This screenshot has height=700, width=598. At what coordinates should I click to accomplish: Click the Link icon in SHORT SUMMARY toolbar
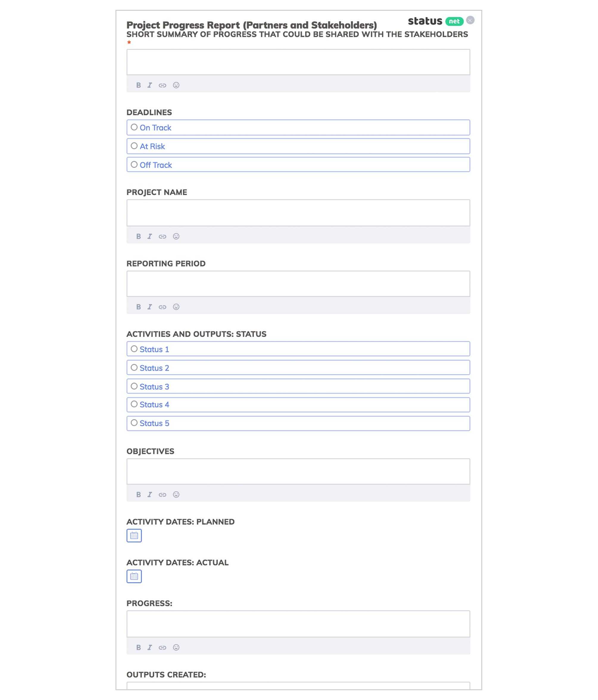click(163, 85)
